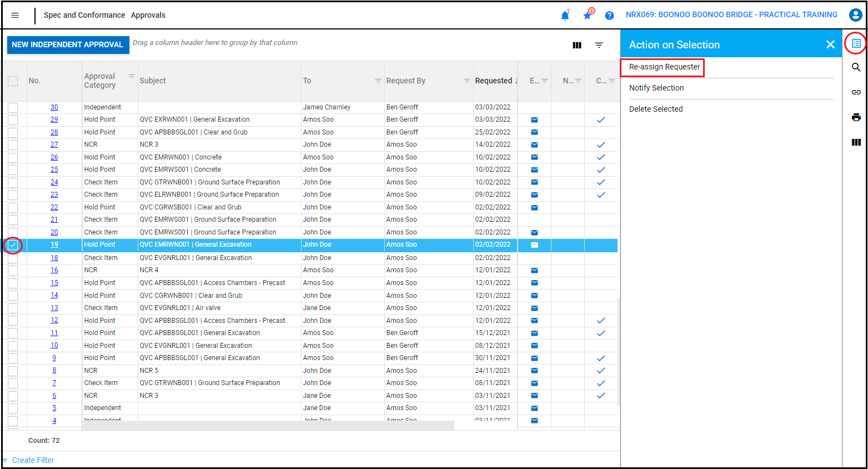Open the user profile avatar icon
868x469 pixels.
(855, 15)
